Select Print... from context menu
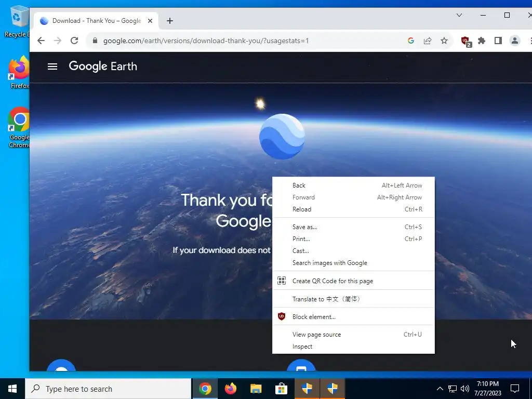The image size is (532, 399). 353,239
